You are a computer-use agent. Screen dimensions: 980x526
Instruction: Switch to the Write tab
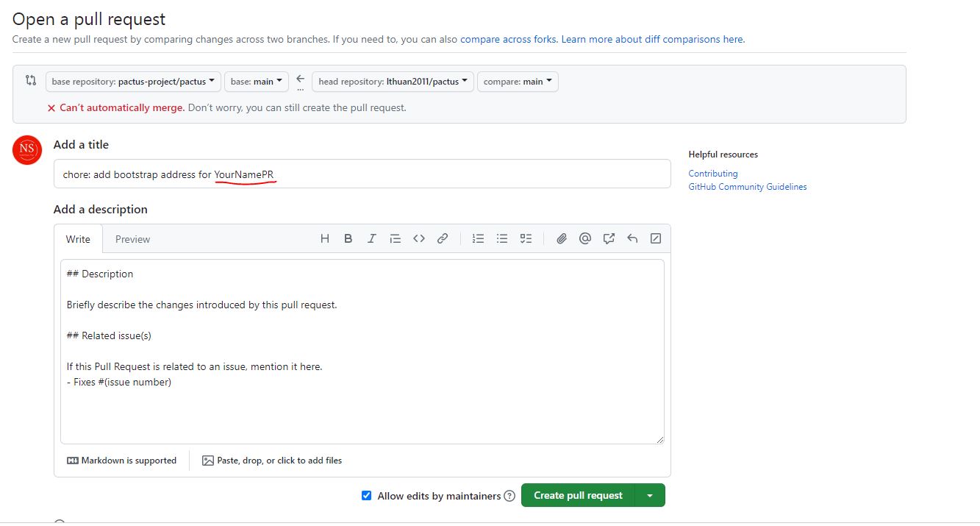tap(78, 239)
